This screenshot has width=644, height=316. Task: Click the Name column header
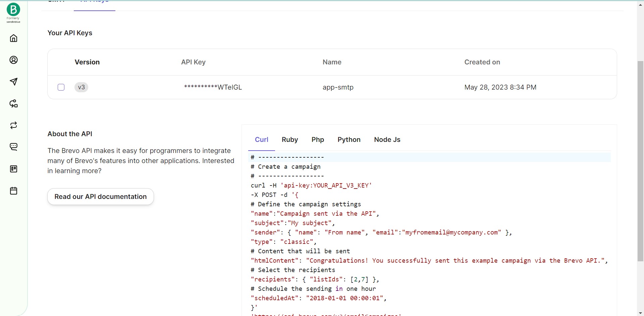point(332,62)
